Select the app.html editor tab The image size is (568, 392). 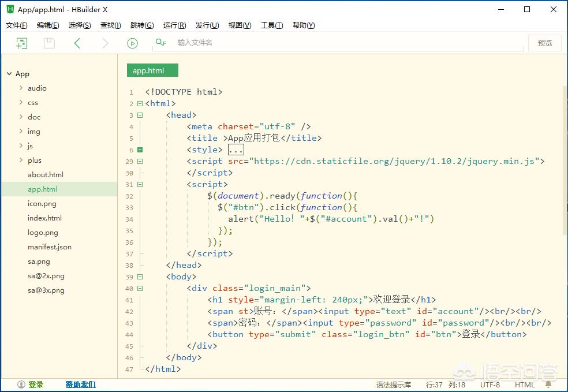click(152, 70)
